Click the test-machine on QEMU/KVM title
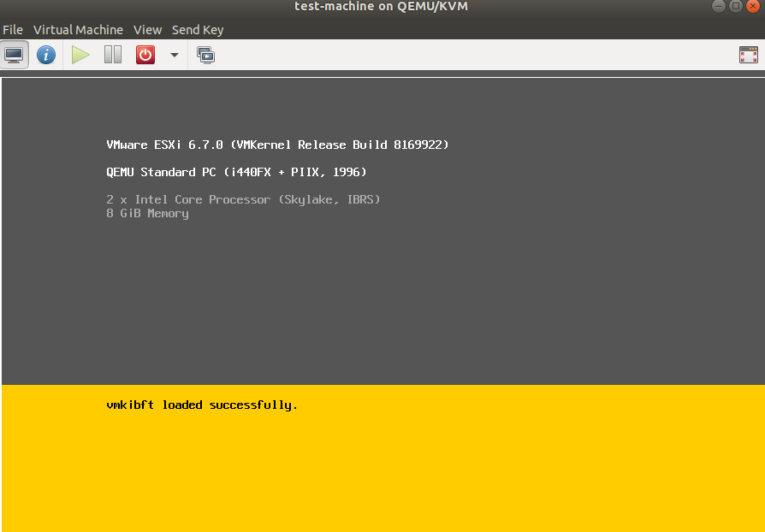 [x=381, y=6]
